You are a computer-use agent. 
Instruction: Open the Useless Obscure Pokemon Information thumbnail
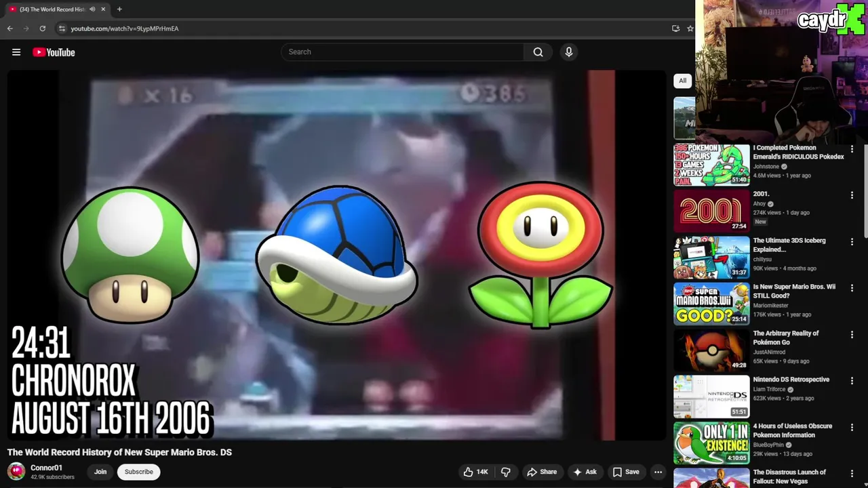click(x=711, y=443)
